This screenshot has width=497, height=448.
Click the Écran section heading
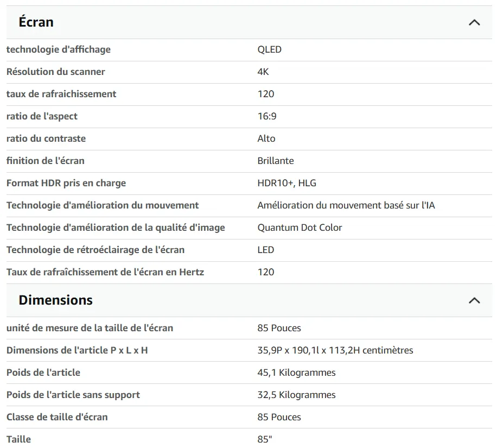(36, 22)
